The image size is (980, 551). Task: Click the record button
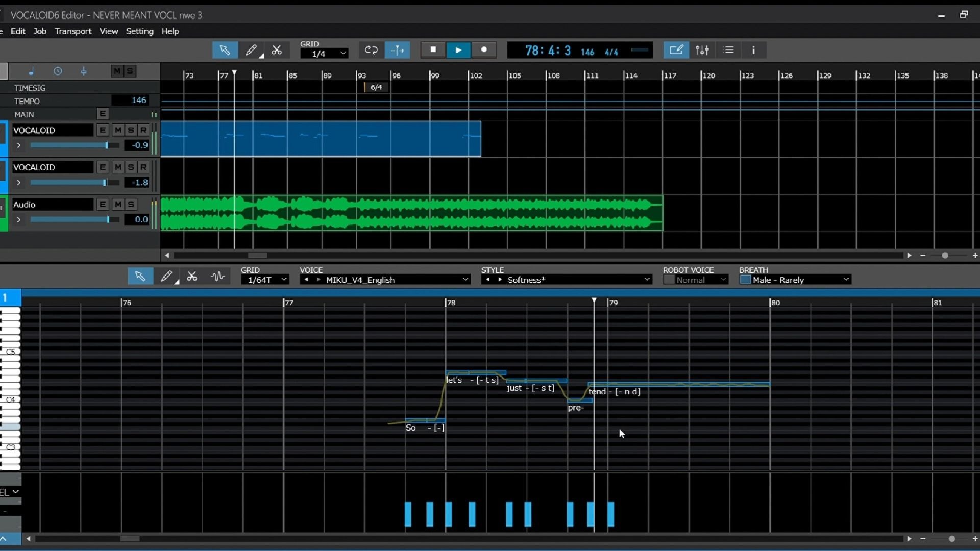[484, 50]
